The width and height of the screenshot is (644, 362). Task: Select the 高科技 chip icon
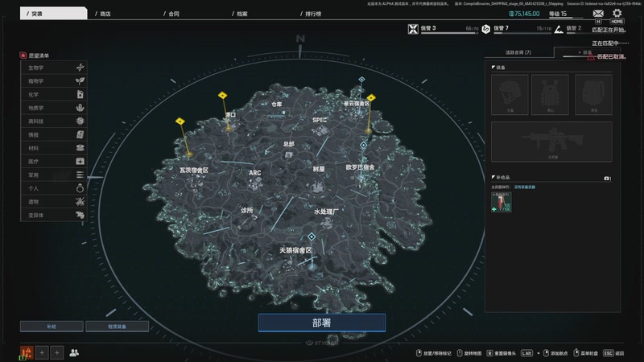pyautogui.click(x=80, y=121)
